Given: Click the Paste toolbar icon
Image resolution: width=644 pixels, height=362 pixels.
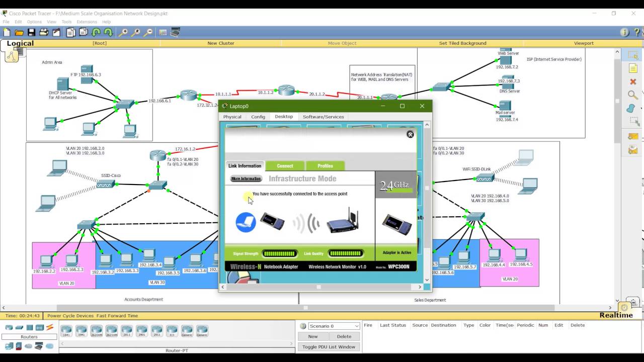Looking at the screenshot, I should click(x=83, y=32).
